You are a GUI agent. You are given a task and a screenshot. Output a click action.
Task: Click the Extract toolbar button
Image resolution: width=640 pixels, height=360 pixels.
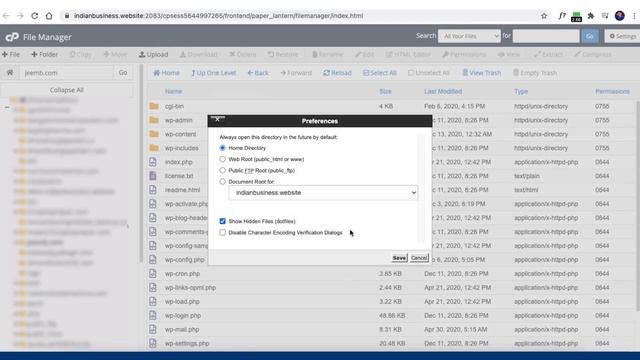click(x=548, y=54)
